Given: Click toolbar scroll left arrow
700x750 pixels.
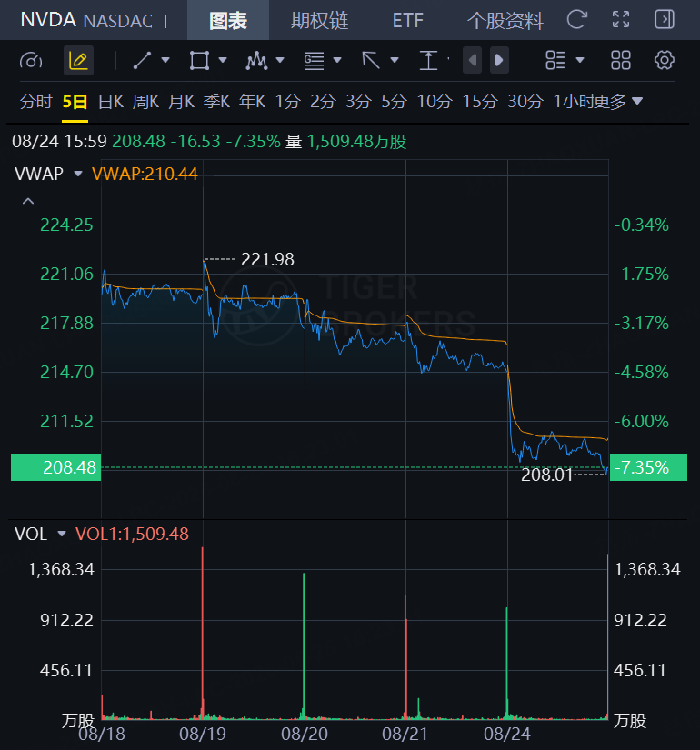Looking at the screenshot, I should pos(472,60).
